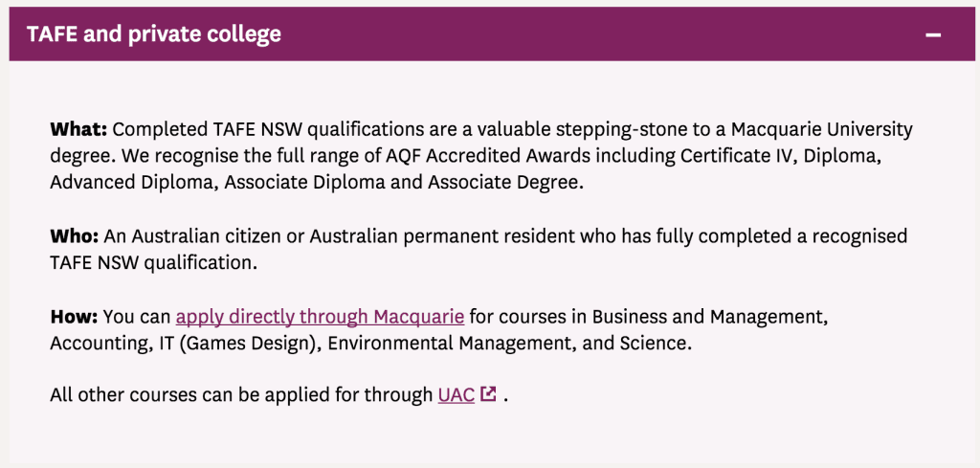Image resolution: width=980 pixels, height=468 pixels.
Task: Click the bold "Who:" label
Action: pos(77,235)
